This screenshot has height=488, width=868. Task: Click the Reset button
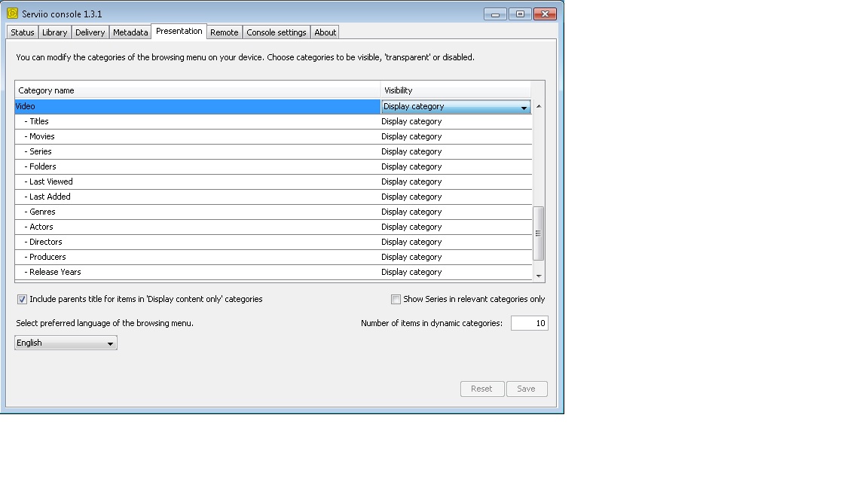coord(481,389)
